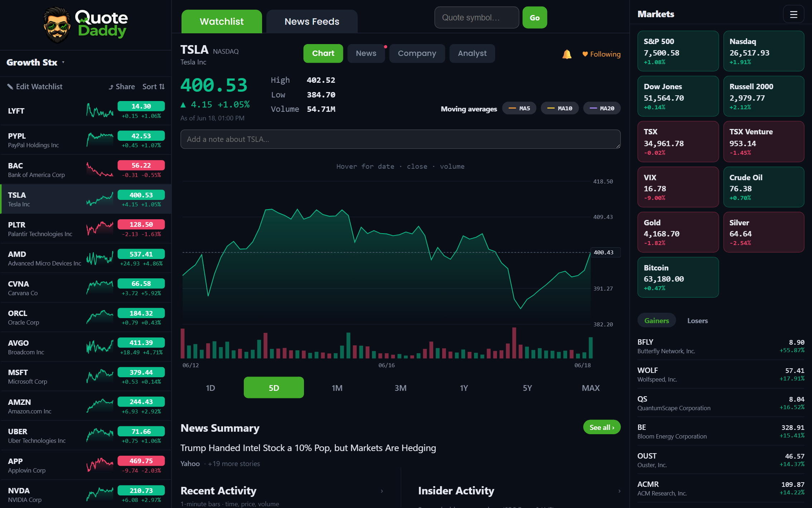Expand the Recent Activity section chevron
This screenshot has width=812, height=508.
(382, 491)
